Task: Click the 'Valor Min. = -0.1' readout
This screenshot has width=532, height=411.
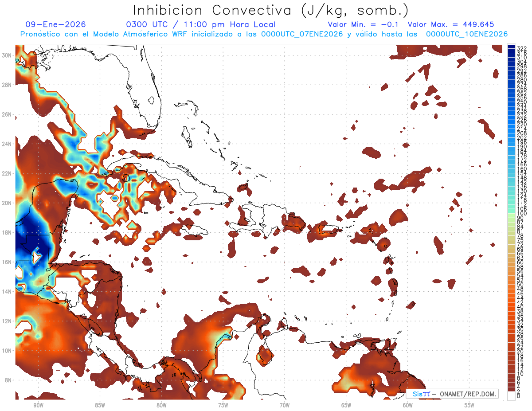Action: (363, 24)
